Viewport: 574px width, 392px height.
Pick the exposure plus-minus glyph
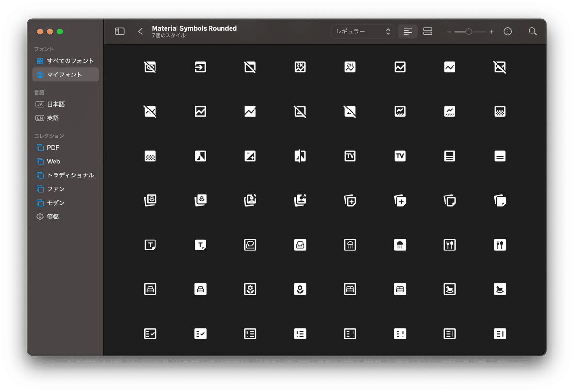tap(250, 156)
